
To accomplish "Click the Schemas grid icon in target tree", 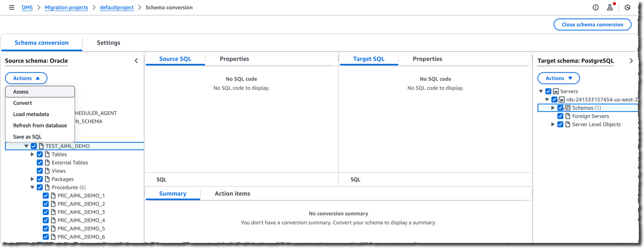I will click(x=567, y=108).
